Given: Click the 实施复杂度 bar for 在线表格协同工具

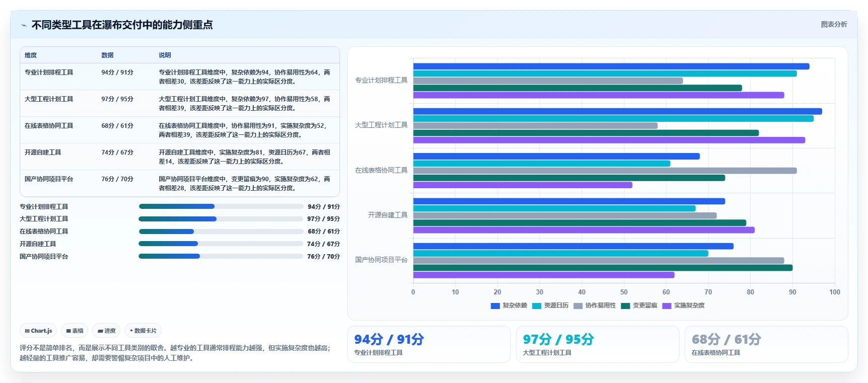Looking at the screenshot, I should (x=523, y=185).
